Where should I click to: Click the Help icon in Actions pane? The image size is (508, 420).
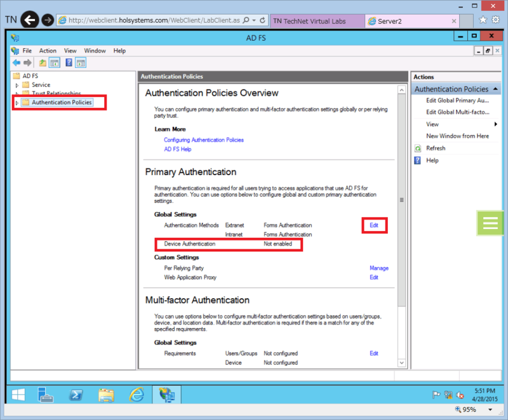pos(418,160)
